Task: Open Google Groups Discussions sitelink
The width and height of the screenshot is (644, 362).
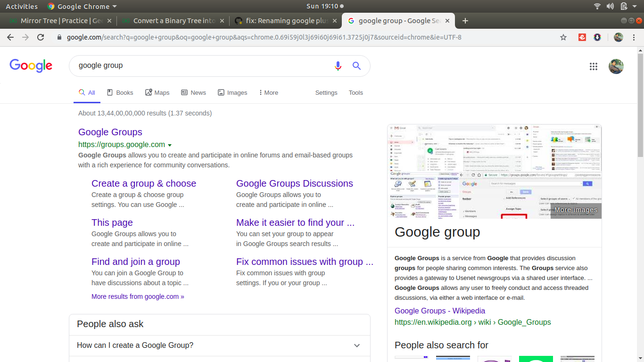Action: coord(295,183)
